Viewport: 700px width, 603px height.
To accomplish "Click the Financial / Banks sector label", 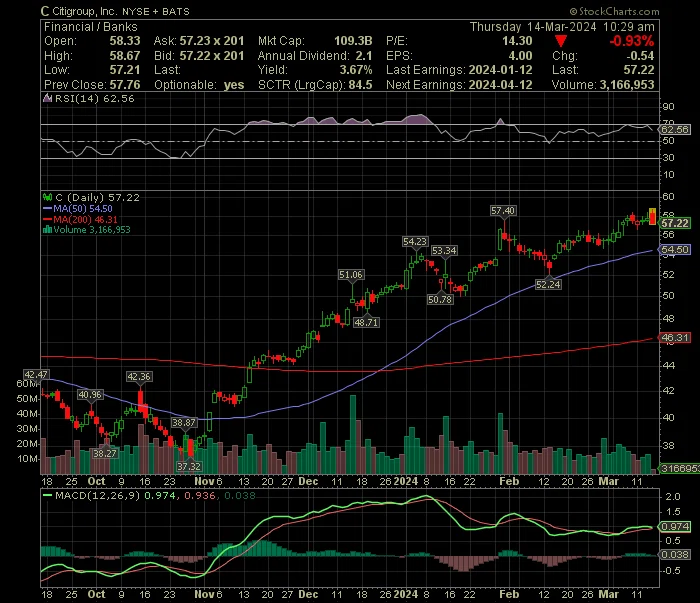I will [x=91, y=27].
